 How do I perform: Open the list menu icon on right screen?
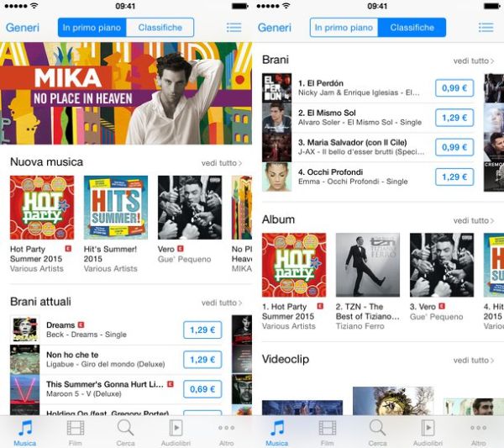(x=486, y=28)
